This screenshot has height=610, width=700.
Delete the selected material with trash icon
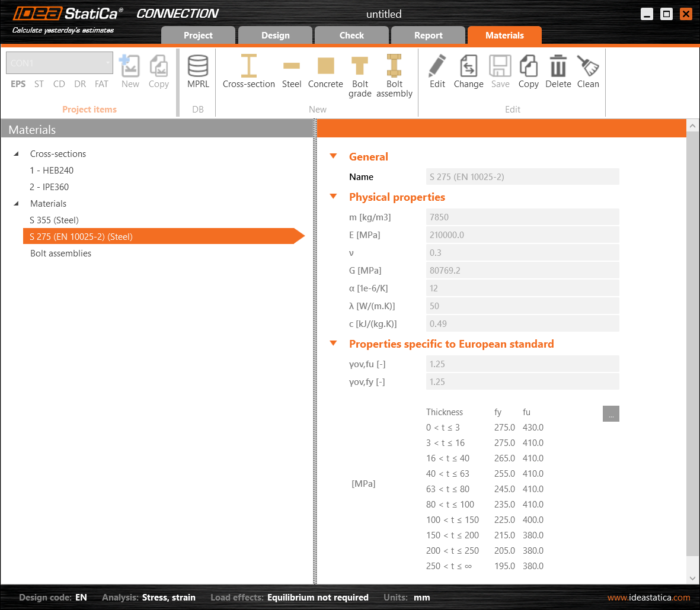pos(558,72)
